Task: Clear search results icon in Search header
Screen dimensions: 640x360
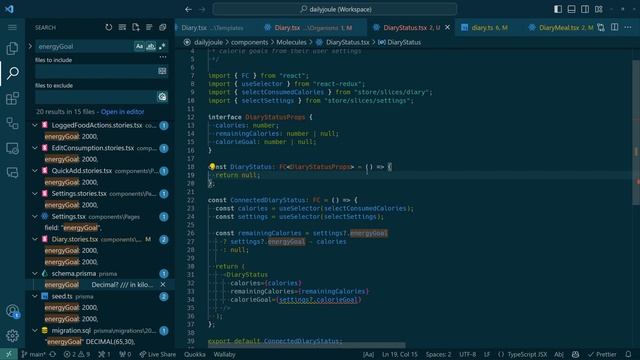Action: click(122, 27)
